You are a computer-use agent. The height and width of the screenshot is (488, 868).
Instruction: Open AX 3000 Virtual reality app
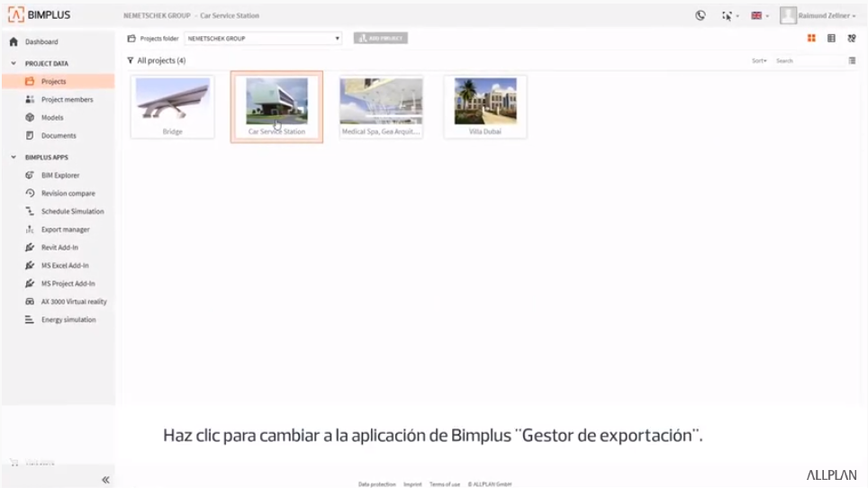pos(73,302)
